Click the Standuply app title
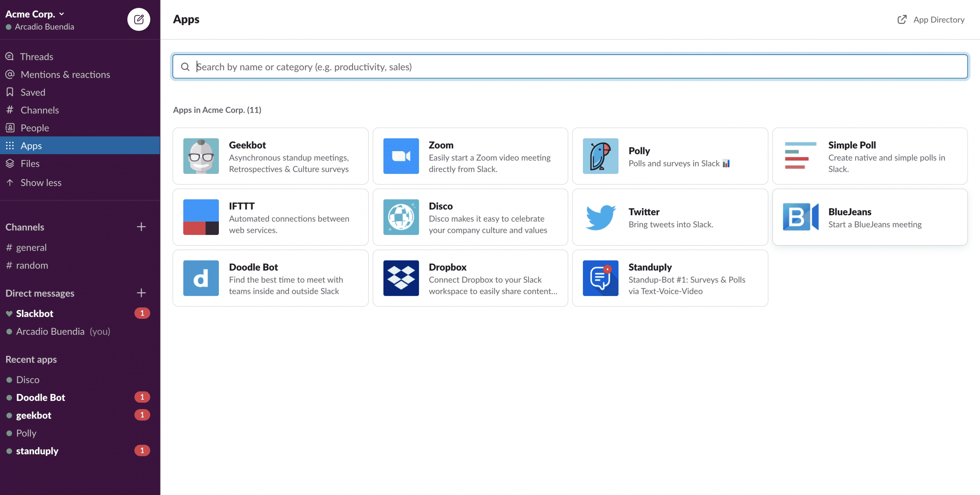980x495 pixels. click(650, 267)
